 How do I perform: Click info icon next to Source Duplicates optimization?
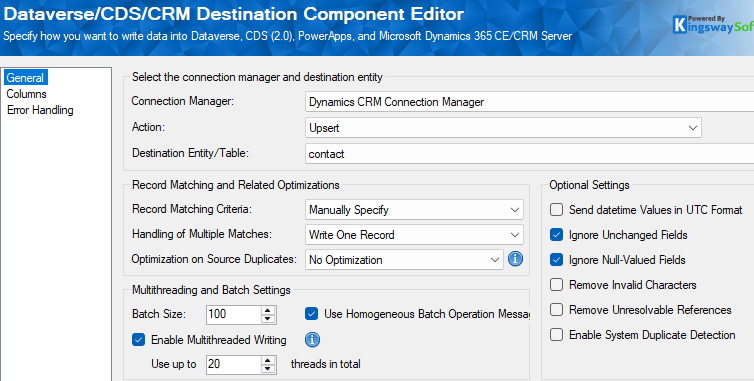[515, 259]
